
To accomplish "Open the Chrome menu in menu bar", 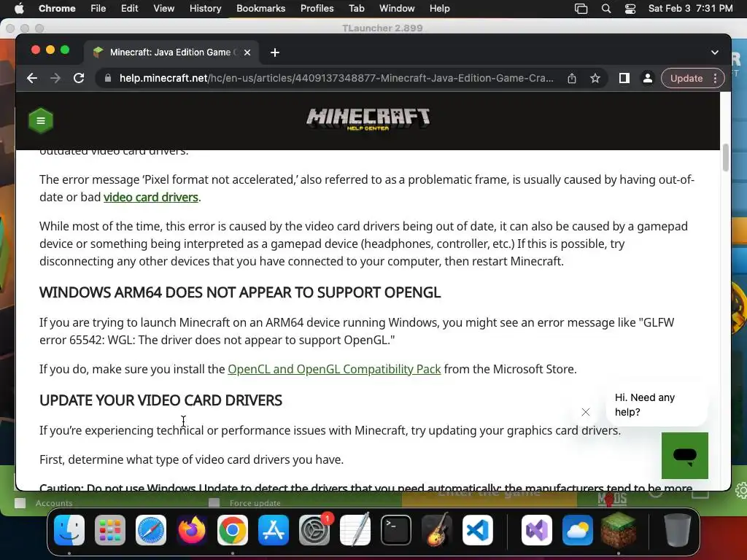I will click(x=57, y=8).
